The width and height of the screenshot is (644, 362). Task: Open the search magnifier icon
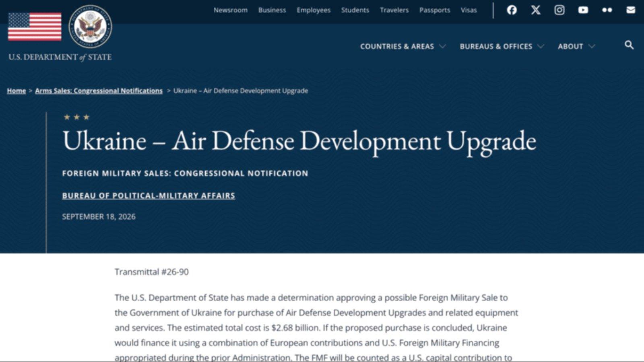629,45
